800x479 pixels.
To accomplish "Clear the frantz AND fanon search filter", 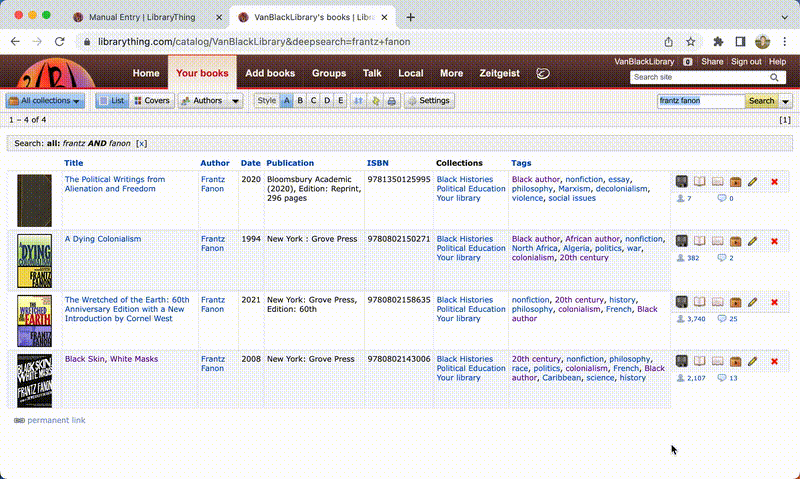I will 141,143.
